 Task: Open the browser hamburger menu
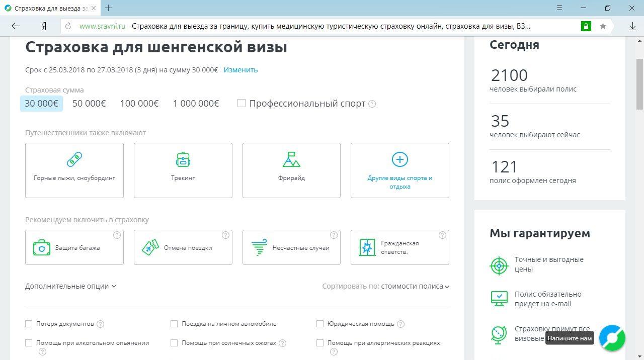click(x=559, y=8)
